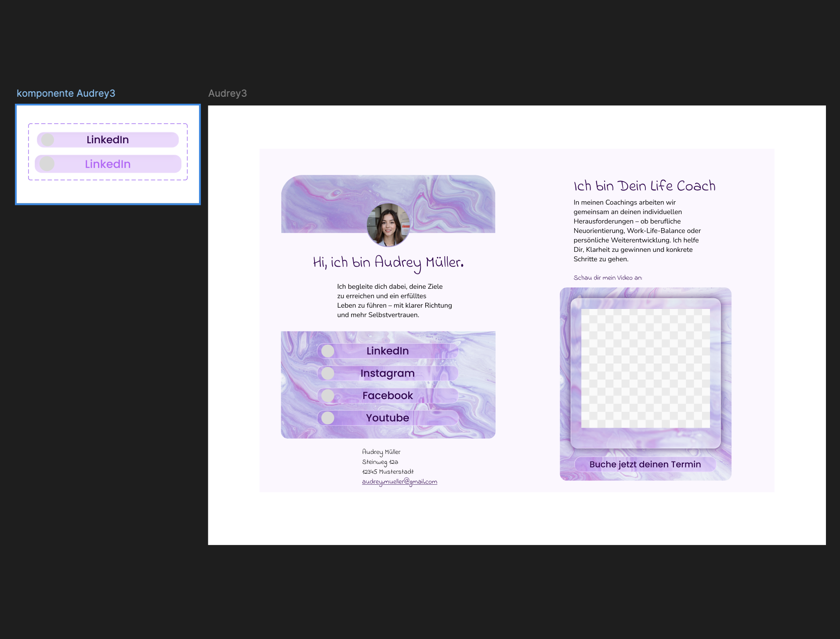The width and height of the screenshot is (840, 639).
Task: Click the grey icon placeholder beside Youtube
Action: [328, 418]
